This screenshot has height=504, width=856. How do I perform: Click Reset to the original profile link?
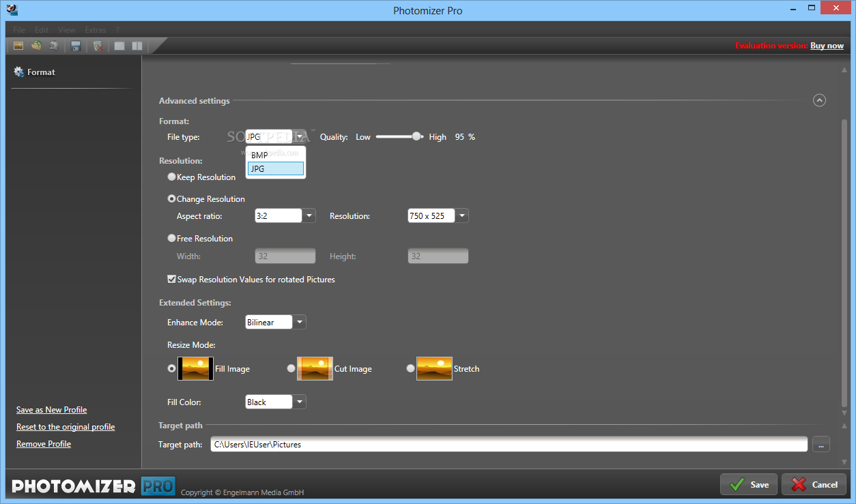[66, 427]
